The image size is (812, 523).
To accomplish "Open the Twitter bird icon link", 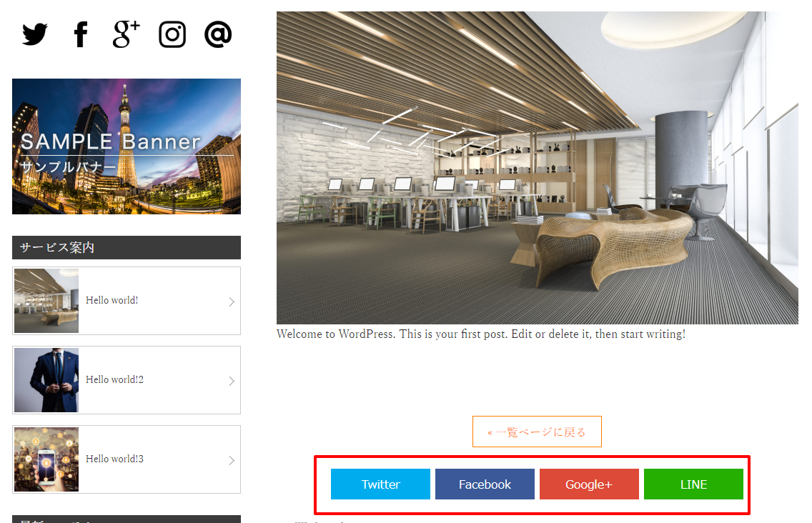I will [35, 35].
